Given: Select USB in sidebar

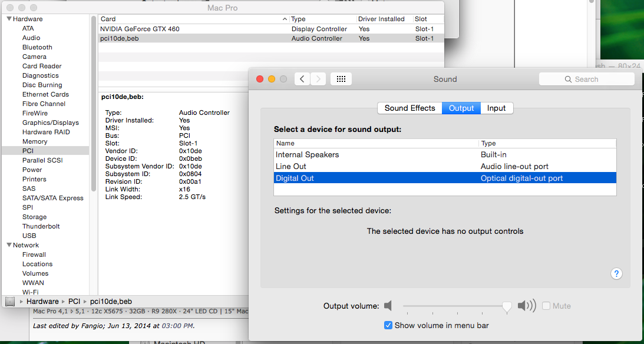Looking at the screenshot, I should point(29,236).
